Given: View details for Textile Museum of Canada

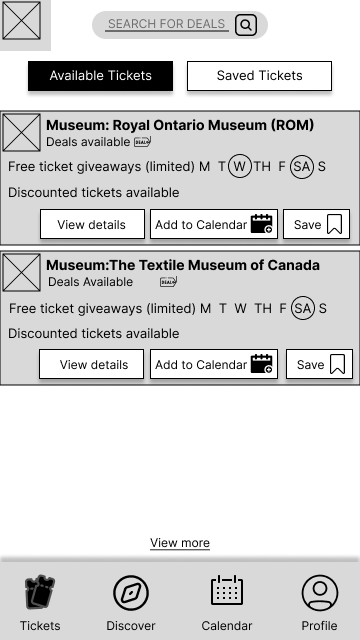Looking at the screenshot, I should (x=91, y=364).
